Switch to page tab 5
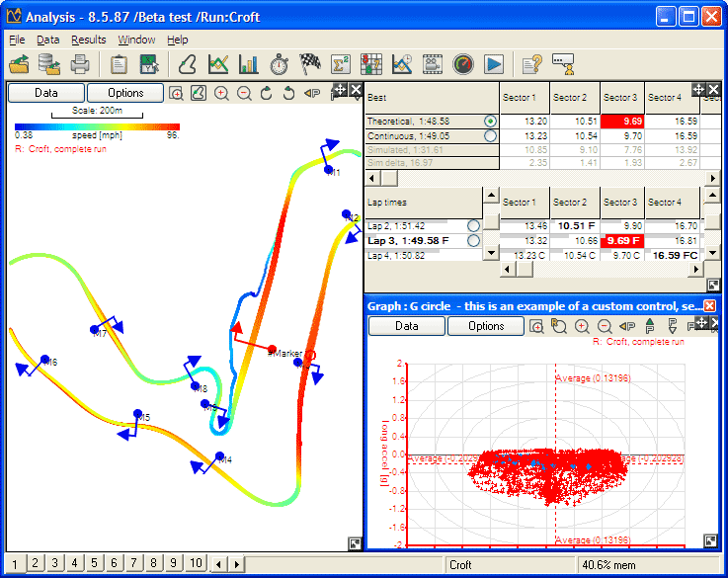 95,563
